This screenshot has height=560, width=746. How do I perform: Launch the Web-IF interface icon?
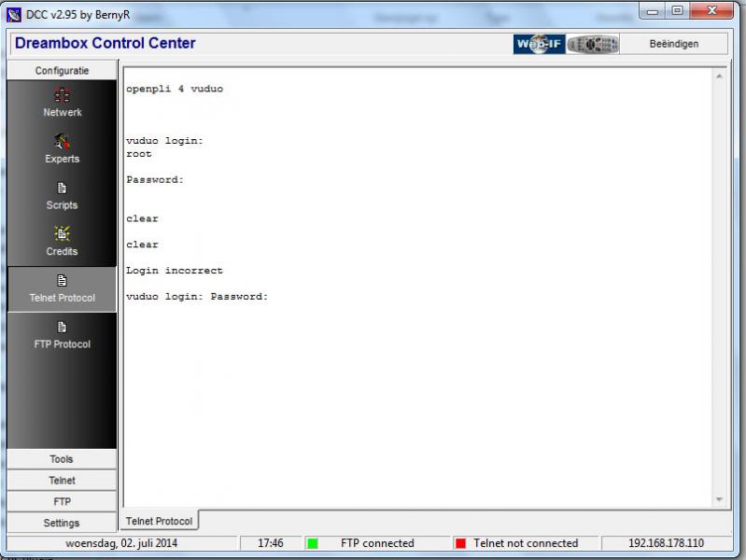click(539, 44)
